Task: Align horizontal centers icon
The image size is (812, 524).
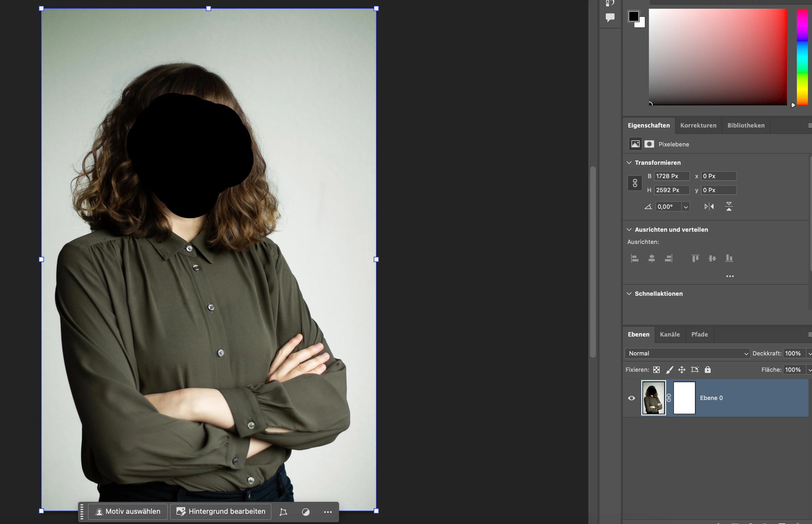Action: click(651, 258)
